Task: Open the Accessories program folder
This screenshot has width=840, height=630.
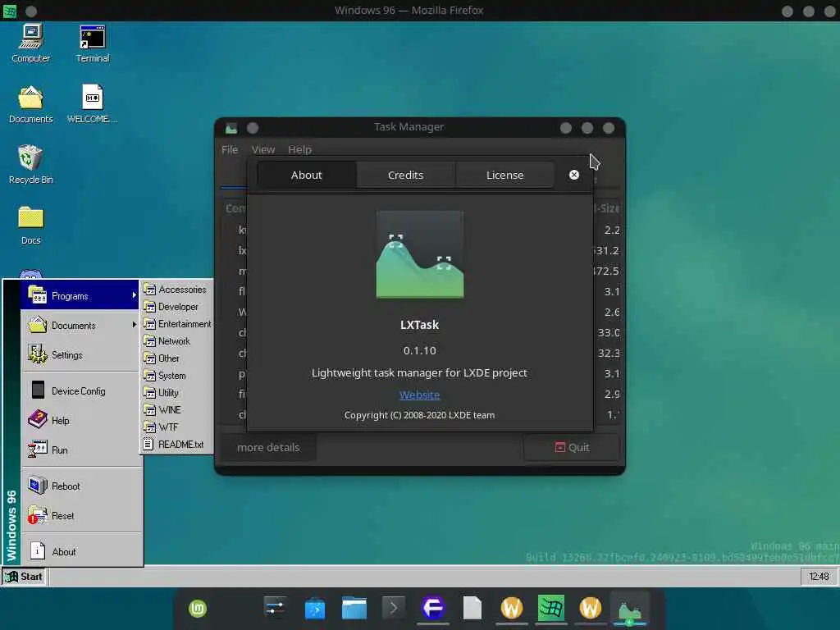Action: pos(177,290)
